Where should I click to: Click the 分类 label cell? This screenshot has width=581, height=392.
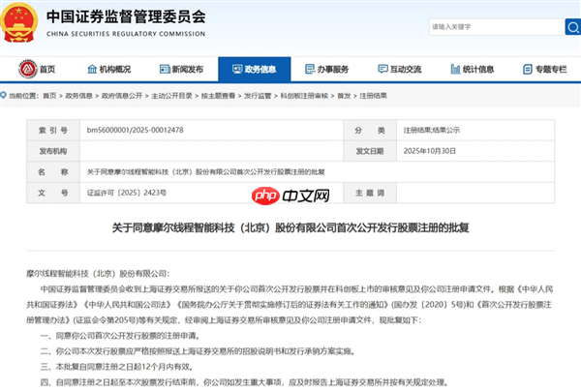tap(370, 130)
